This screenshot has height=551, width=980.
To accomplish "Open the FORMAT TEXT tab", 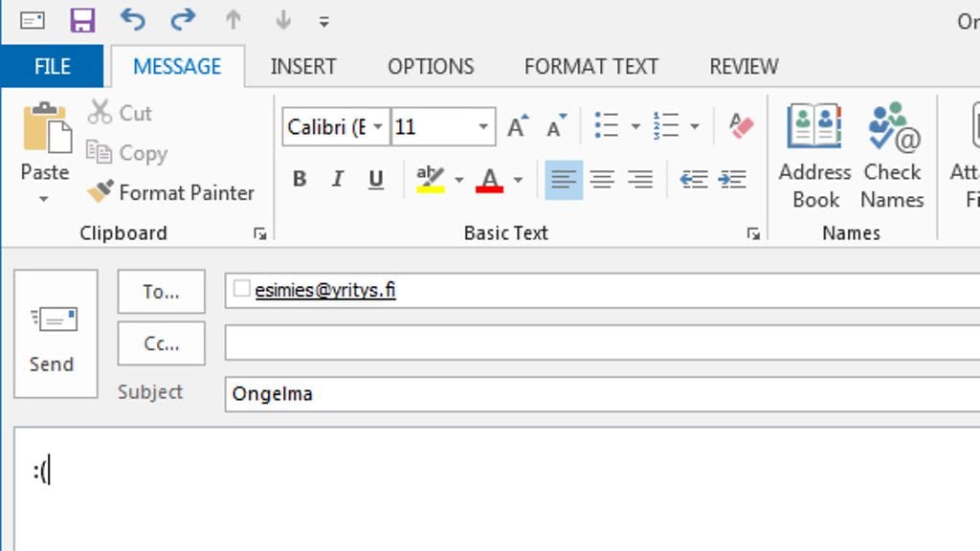I will [590, 66].
